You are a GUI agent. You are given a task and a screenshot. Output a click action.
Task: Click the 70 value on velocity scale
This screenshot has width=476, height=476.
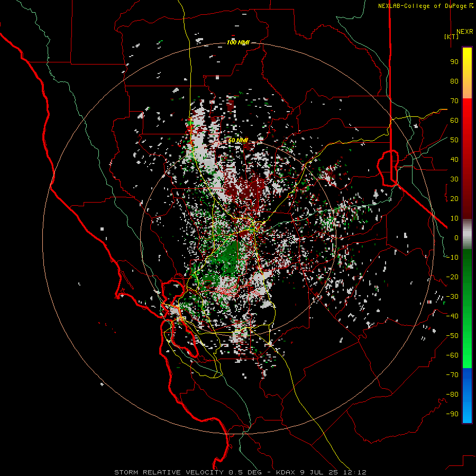pos(454,101)
